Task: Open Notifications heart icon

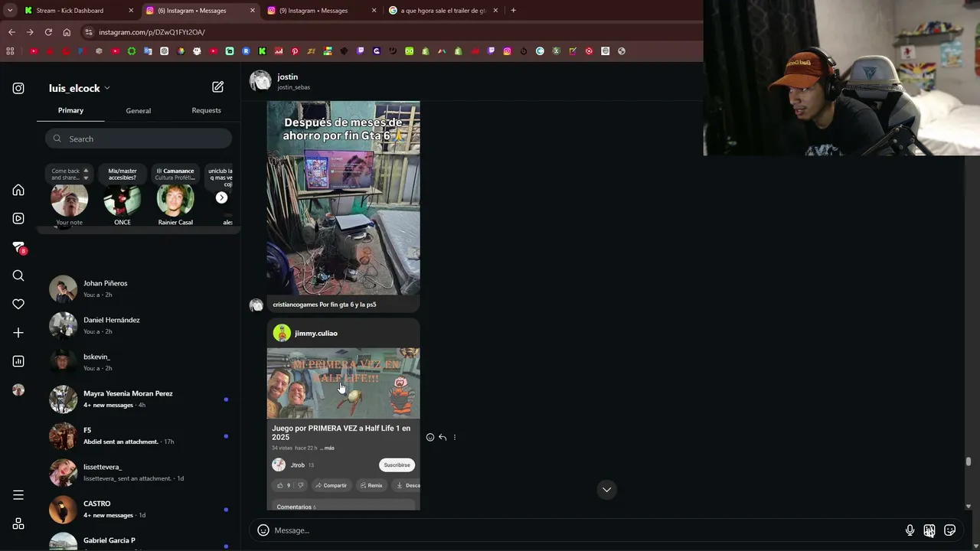Action: pyautogui.click(x=18, y=304)
